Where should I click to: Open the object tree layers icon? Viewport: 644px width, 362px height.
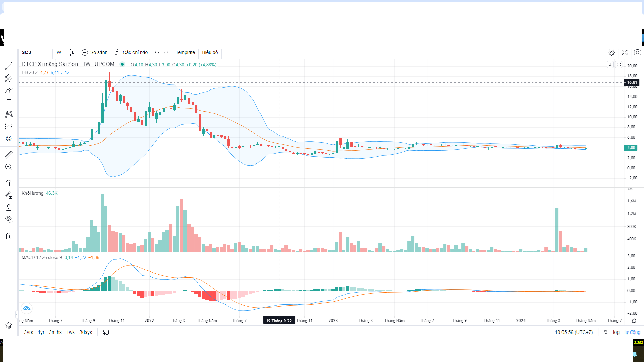pyautogui.click(x=9, y=326)
